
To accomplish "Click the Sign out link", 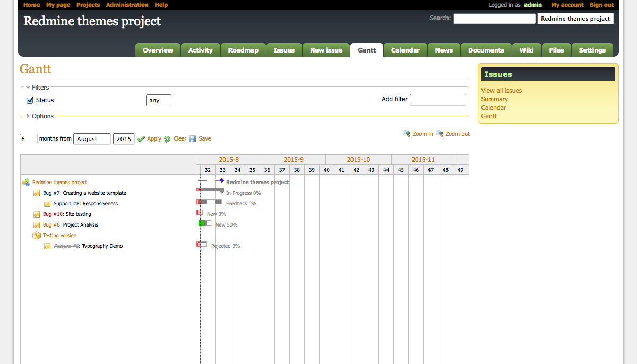I will [x=602, y=5].
